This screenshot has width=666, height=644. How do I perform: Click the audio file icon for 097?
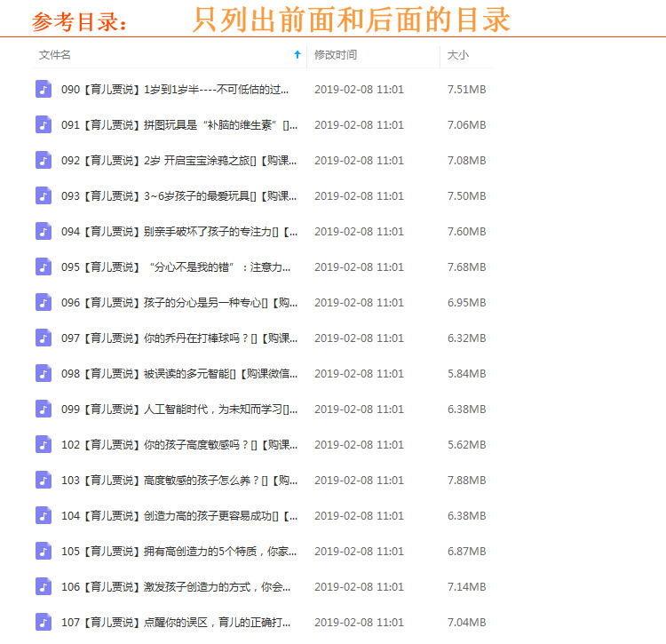(x=44, y=338)
